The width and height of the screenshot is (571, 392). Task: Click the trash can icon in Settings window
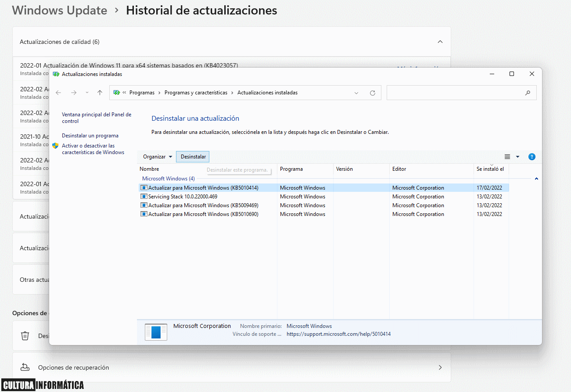[x=25, y=336]
